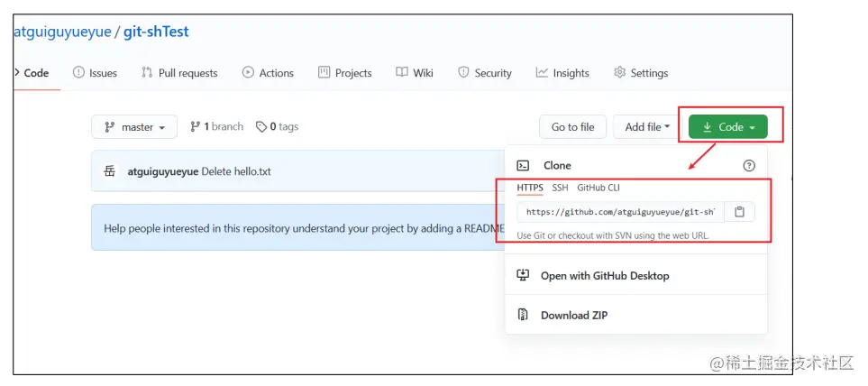Open the Delete hello.txt commit message
This screenshot has width=868, height=386.
pyautogui.click(x=236, y=171)
